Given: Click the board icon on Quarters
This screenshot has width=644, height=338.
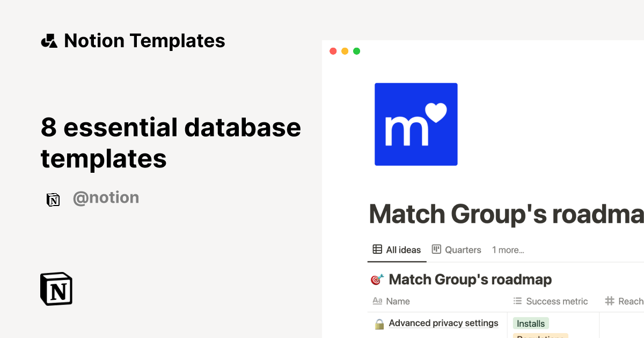Looking at the screenshot, I should (436, 249).
